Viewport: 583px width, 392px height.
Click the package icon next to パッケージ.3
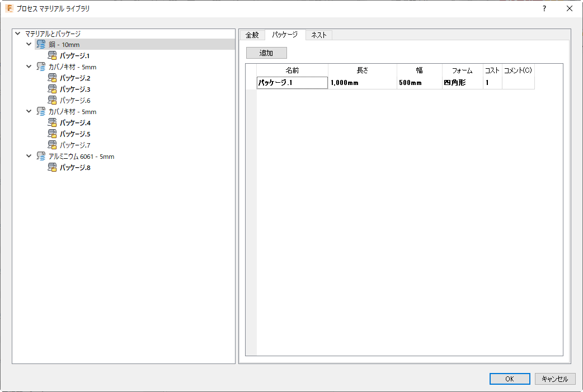(52, 89)
